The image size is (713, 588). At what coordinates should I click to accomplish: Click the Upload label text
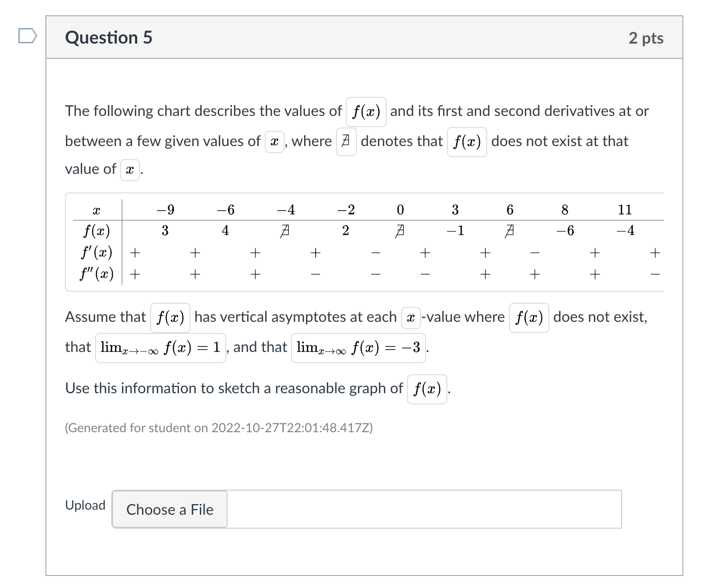click(x=85, y=505)
